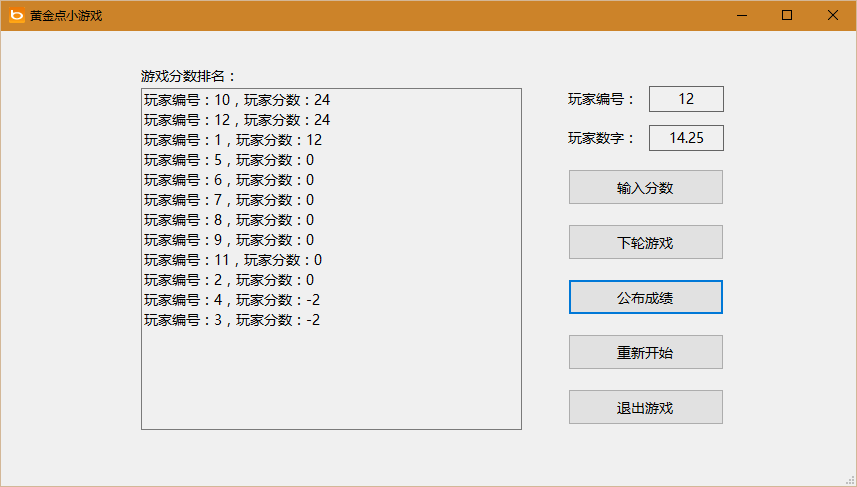Click the 游戏分数排名 label
This screenshot has height=487, width=857.
188,76
